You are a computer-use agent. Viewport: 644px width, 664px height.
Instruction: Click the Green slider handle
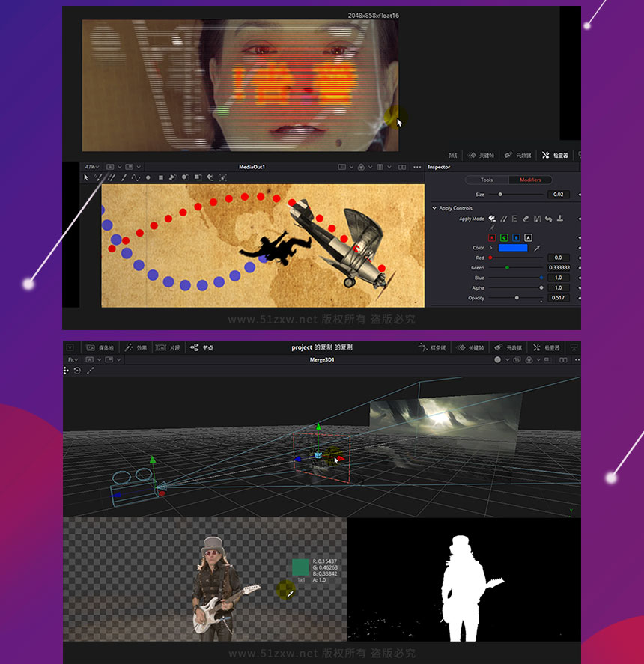click(507, 268)
